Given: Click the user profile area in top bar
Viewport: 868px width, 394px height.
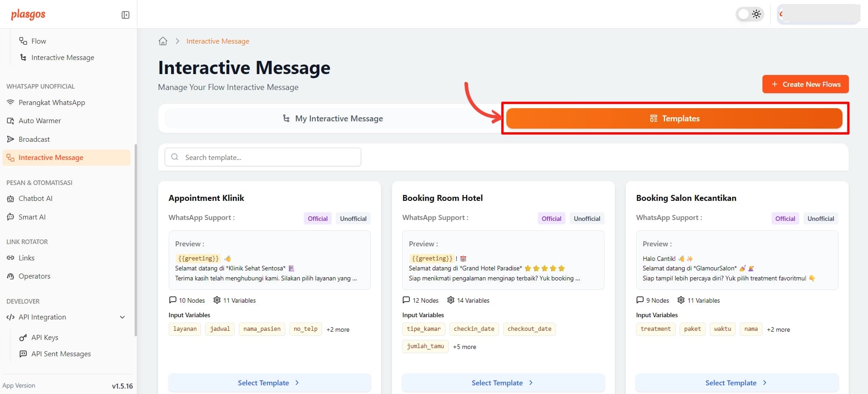Looking at the screenshot, I should [x=818, y=14].
